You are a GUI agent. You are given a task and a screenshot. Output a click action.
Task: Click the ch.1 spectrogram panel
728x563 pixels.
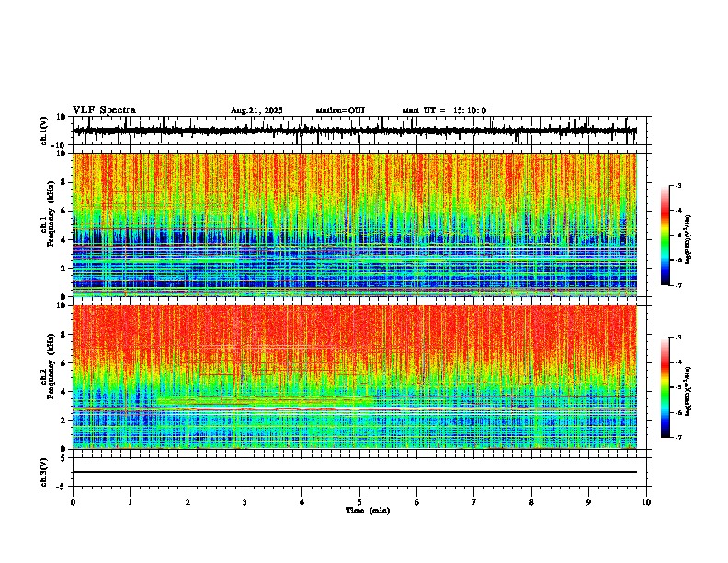359,224
